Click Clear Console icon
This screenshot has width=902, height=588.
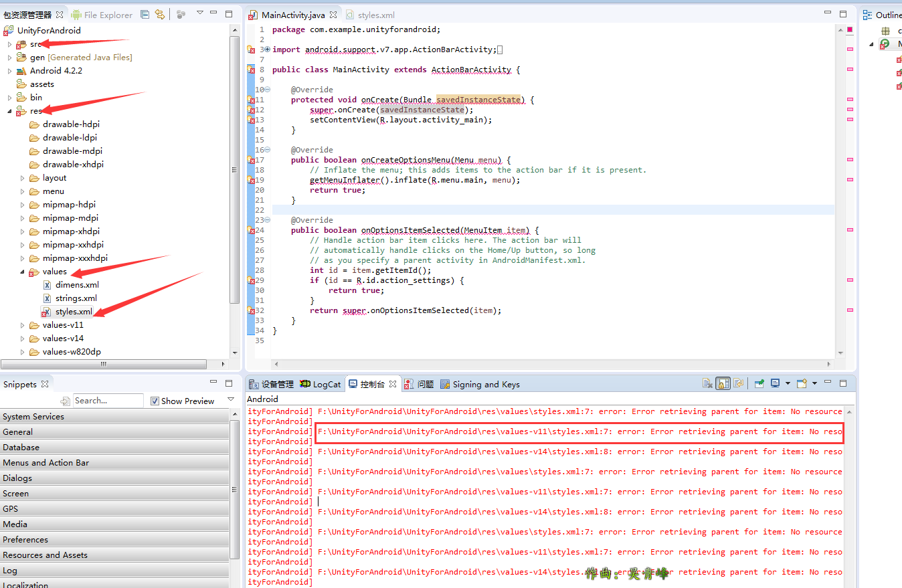[x=707, y=383]
